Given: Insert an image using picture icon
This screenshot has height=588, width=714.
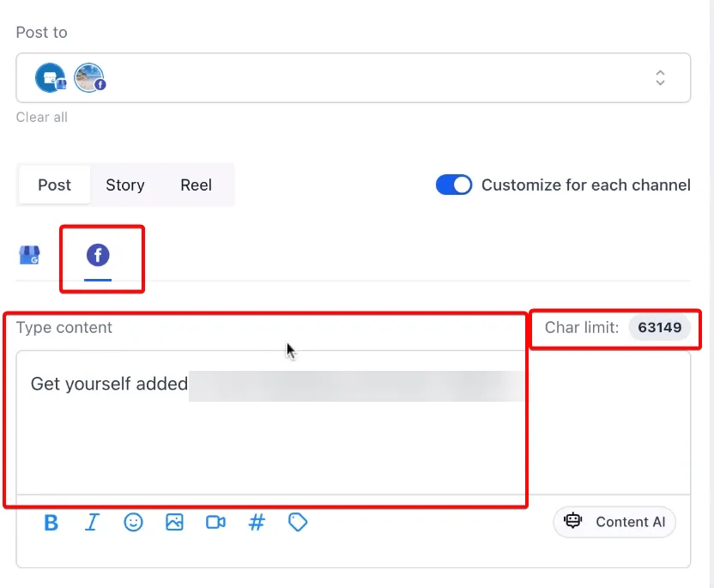Looking at the screenshot, I should pos(174,523).
